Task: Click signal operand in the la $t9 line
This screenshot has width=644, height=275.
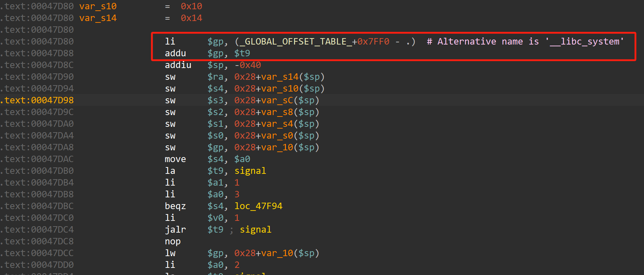Action: [x=250, y=171]
